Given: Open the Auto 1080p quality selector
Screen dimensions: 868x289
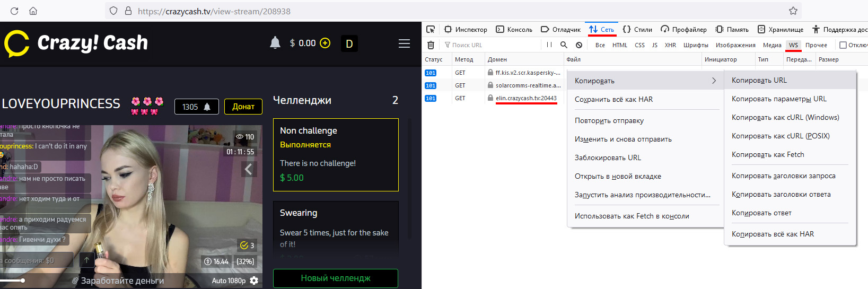Looking at the screenshot, I should tap(229, 281).
